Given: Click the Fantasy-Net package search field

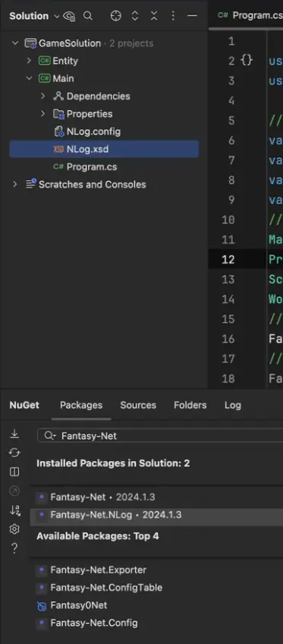Looking at the screenshot, I should (x=160, y=436).
